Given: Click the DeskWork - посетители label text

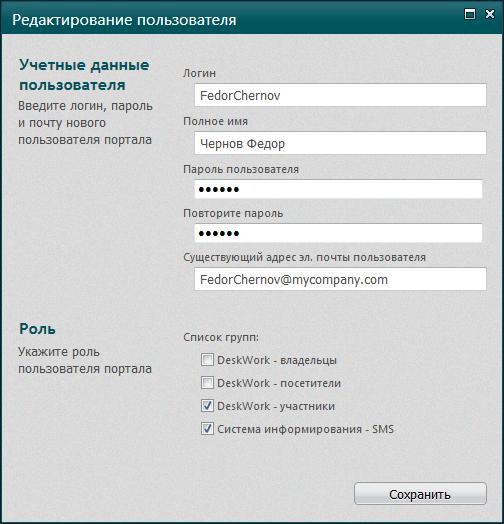Looking at the screenshot, I should pyautogui.click(x=279, y=383).
